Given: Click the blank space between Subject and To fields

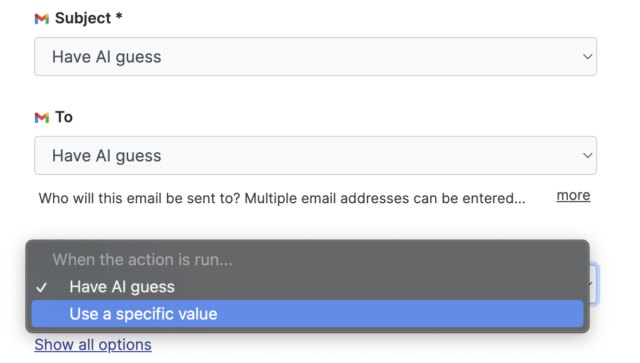Looking at the screenshot, I should [316, 93].
